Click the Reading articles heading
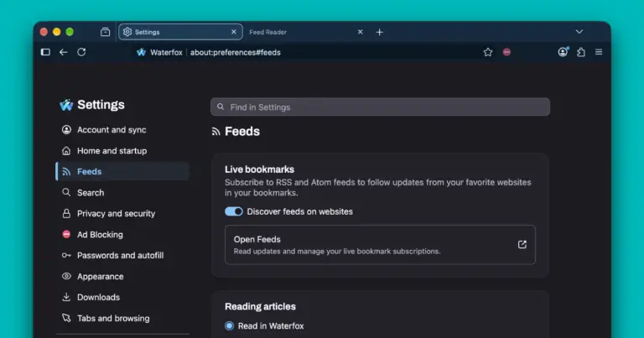 [261, 306]
